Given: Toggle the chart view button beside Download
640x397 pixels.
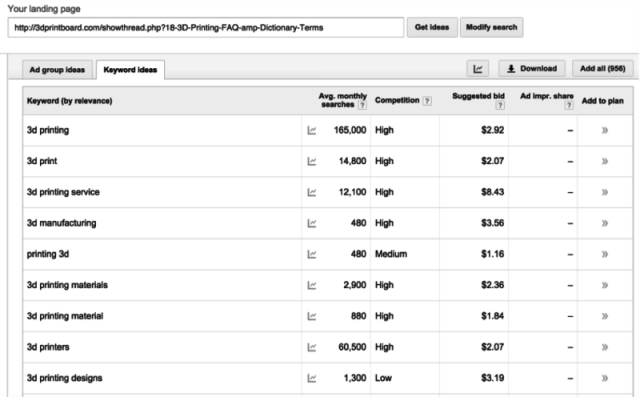Looking at the screenshot, I should pyautogui.click(x=478, y=69).
